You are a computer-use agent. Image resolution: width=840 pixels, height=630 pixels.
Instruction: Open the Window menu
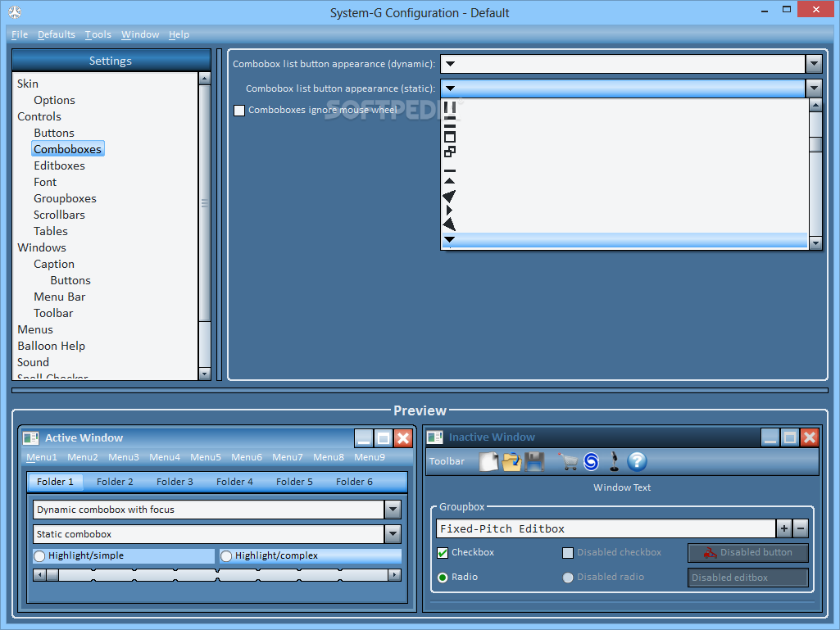click(140, 34)
